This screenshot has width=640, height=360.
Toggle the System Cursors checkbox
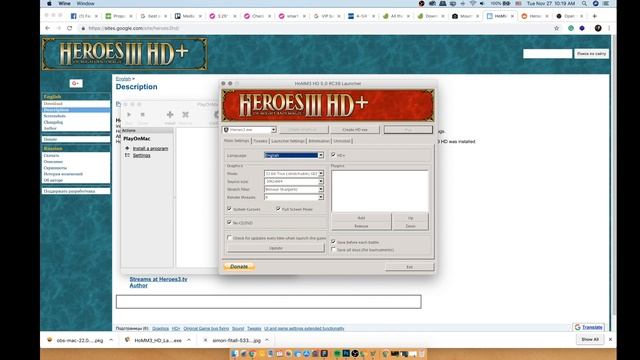point(229,209)
